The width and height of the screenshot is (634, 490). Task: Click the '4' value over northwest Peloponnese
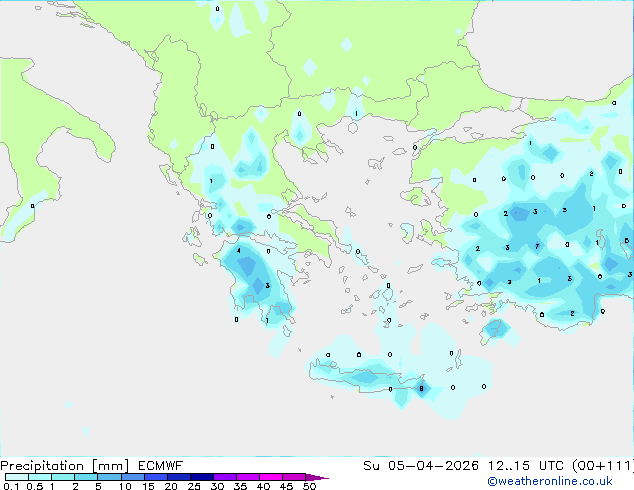click(239, 251)
